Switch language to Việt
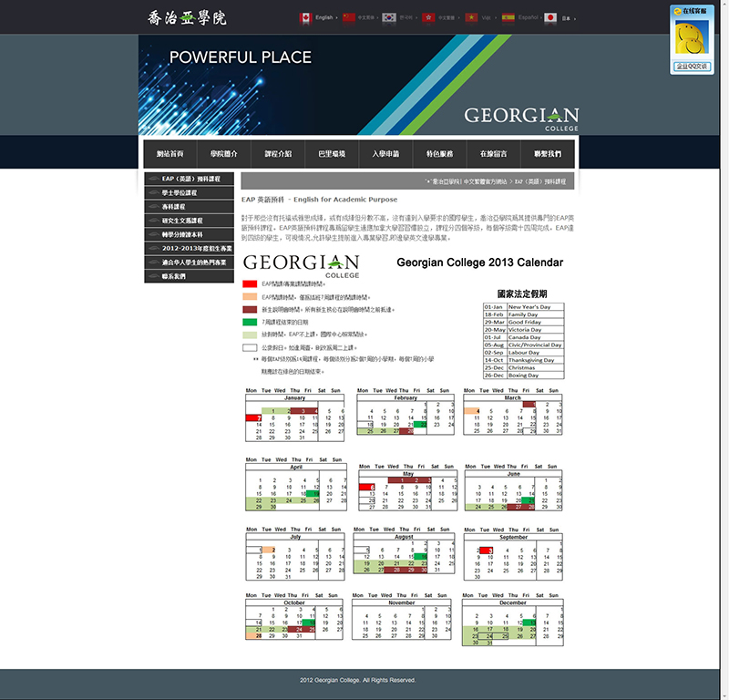 (486, 18)
